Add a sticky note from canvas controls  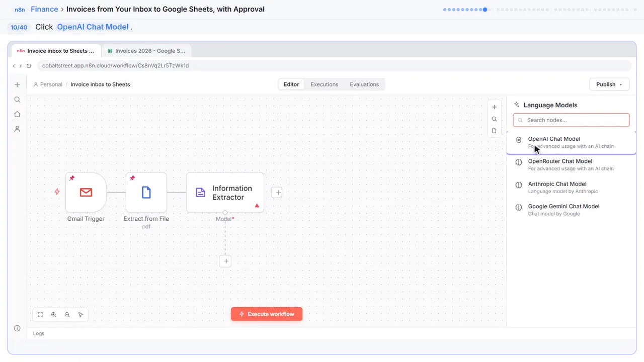(x=494, y=131)
